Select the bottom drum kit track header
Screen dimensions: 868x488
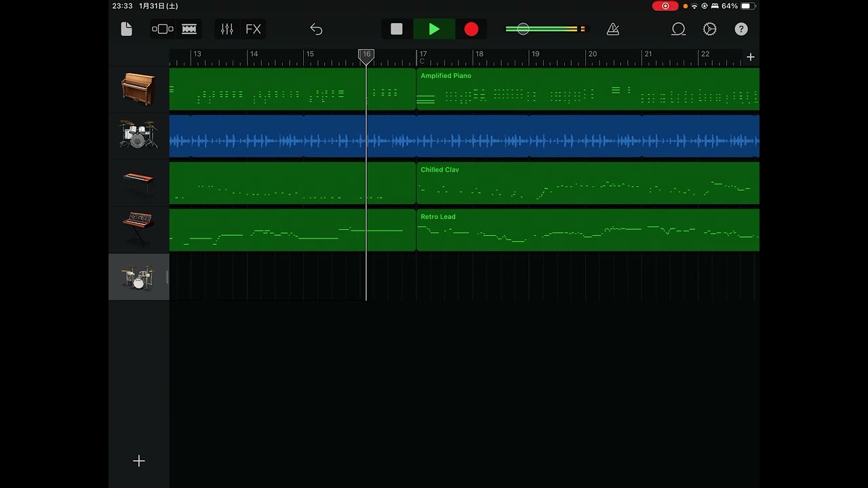tap(138, 277)
